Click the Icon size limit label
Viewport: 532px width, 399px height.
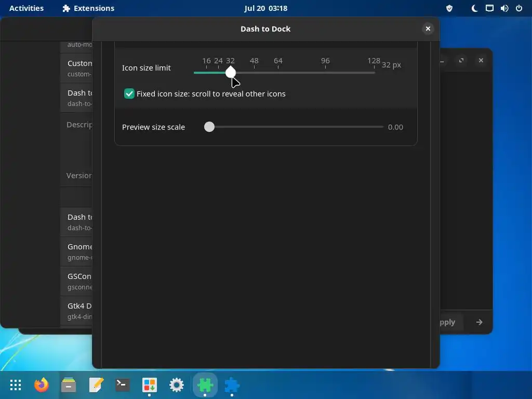[x=146, y=68]
